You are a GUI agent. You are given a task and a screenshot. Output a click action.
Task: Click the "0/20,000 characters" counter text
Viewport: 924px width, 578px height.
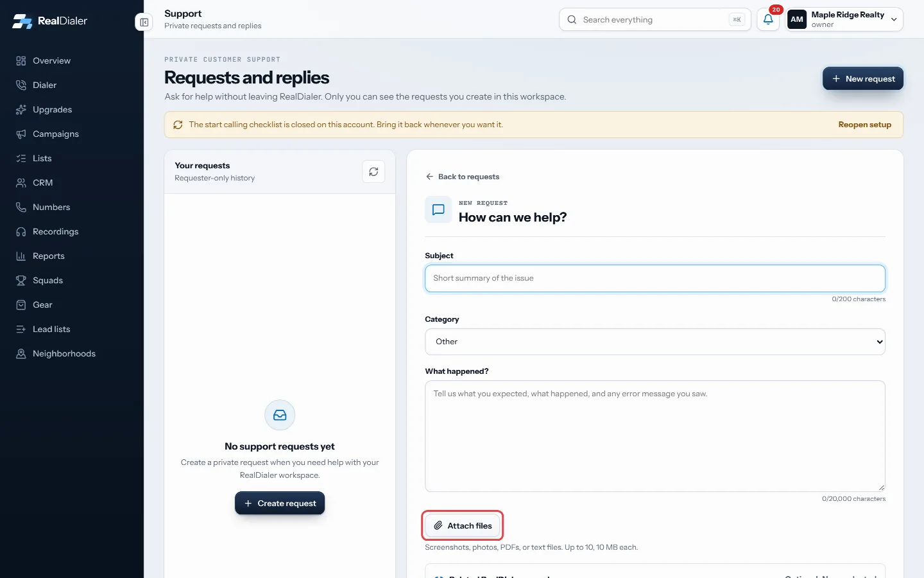tap(853, 499)
